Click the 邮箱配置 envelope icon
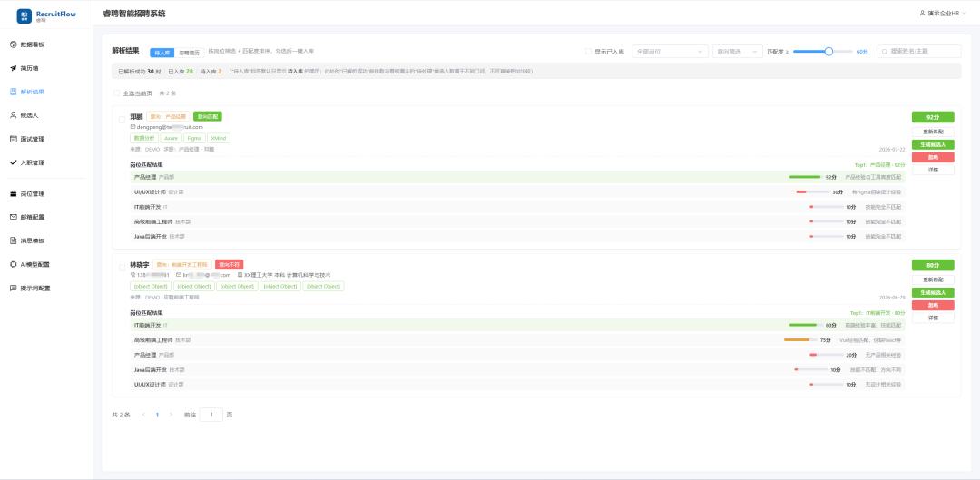This screenshot has width=980, height=480. click(x=14, y=217)
